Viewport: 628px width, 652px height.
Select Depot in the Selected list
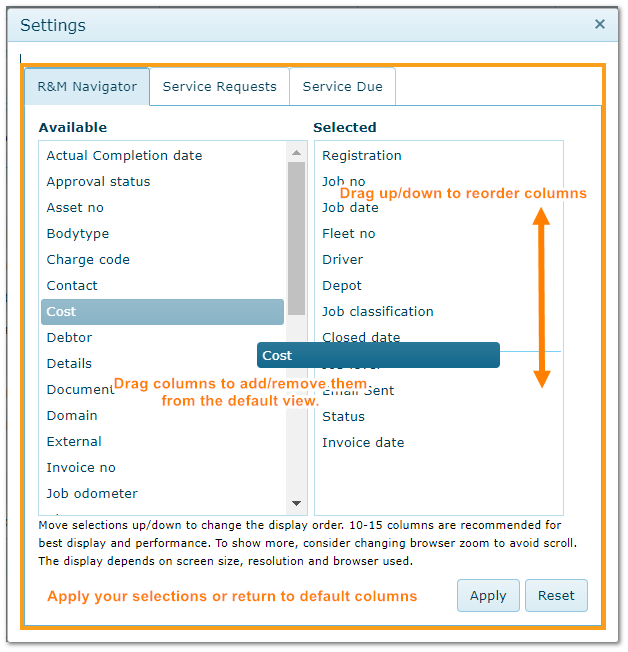click(x=342, y=286)
